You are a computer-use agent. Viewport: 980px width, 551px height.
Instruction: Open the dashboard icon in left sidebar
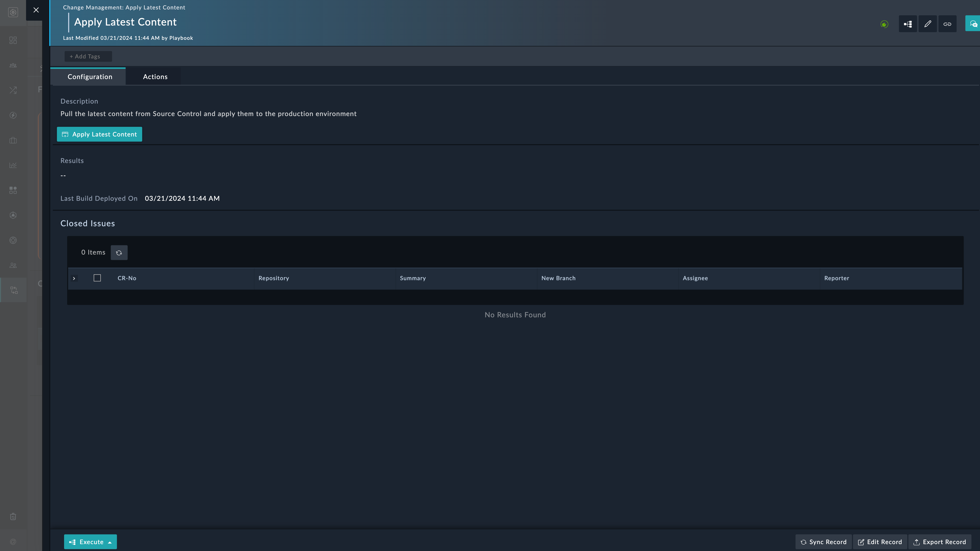coord(13,40)
